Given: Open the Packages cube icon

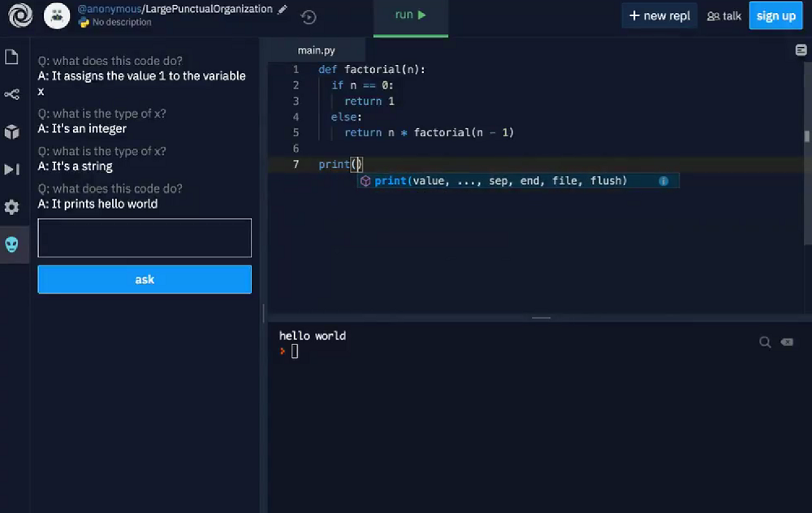Looking at the screenshot, I should 11,132.
